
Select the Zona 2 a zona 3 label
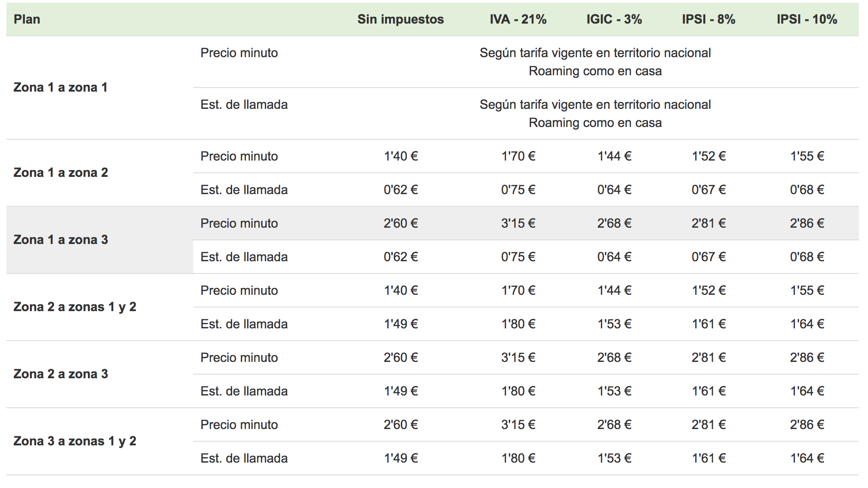click(61, 374)
